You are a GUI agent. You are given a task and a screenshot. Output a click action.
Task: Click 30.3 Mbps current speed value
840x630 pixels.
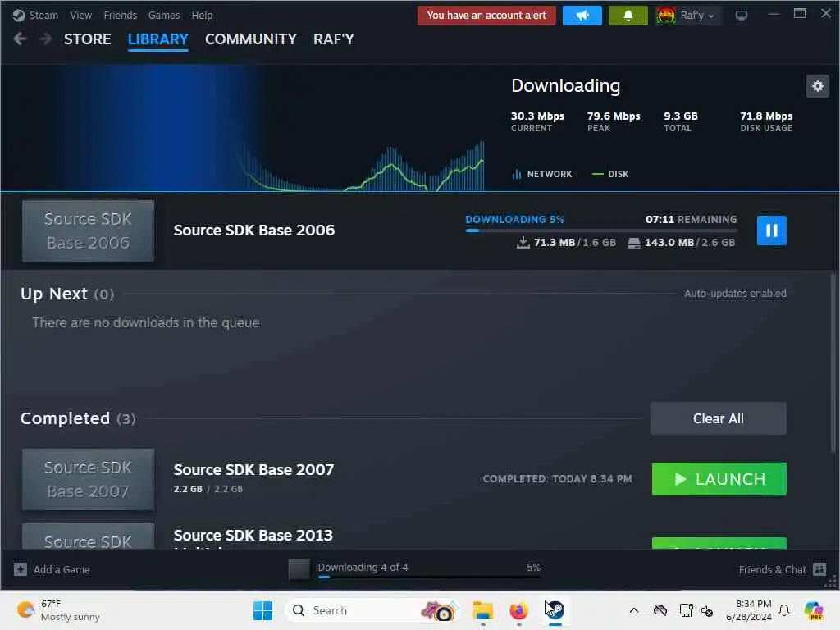point(537,116)
